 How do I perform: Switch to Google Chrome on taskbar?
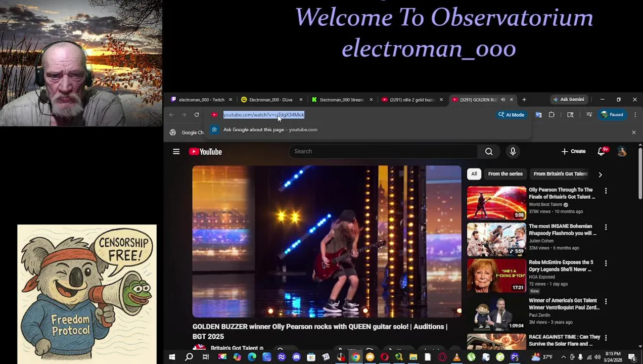(x=355, y=357)
